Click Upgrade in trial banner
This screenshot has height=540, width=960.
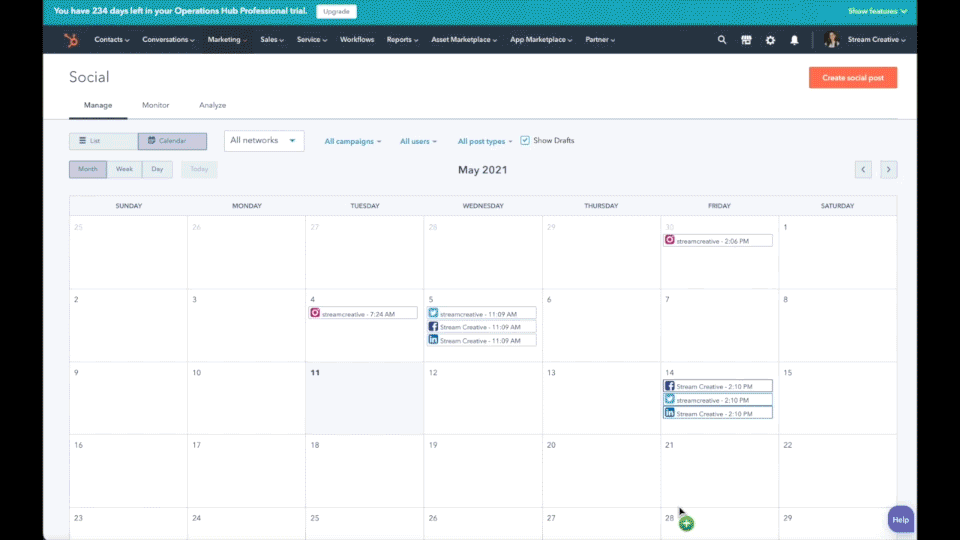point(336,11)
